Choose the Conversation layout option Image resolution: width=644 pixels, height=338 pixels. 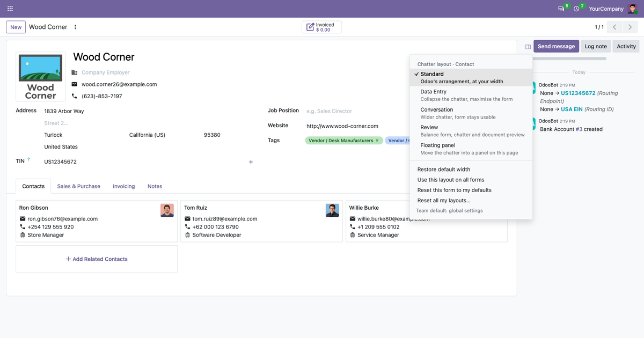point(471,113)
